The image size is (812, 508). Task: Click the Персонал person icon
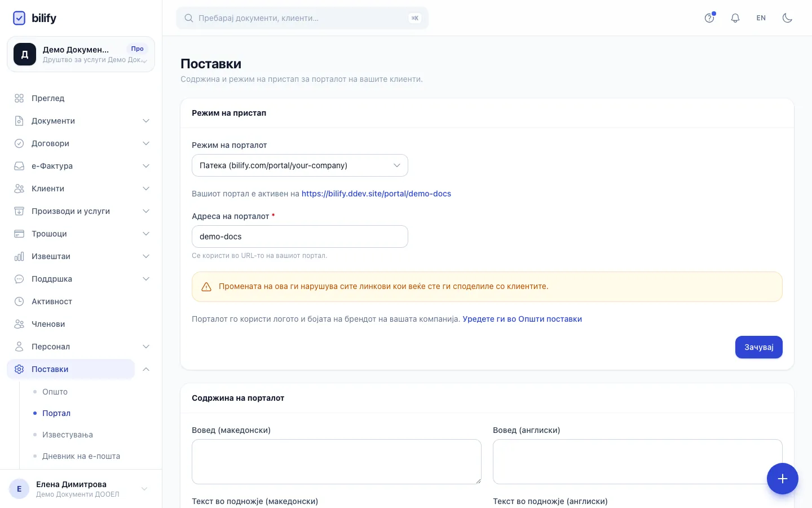[x=19, y=347]
